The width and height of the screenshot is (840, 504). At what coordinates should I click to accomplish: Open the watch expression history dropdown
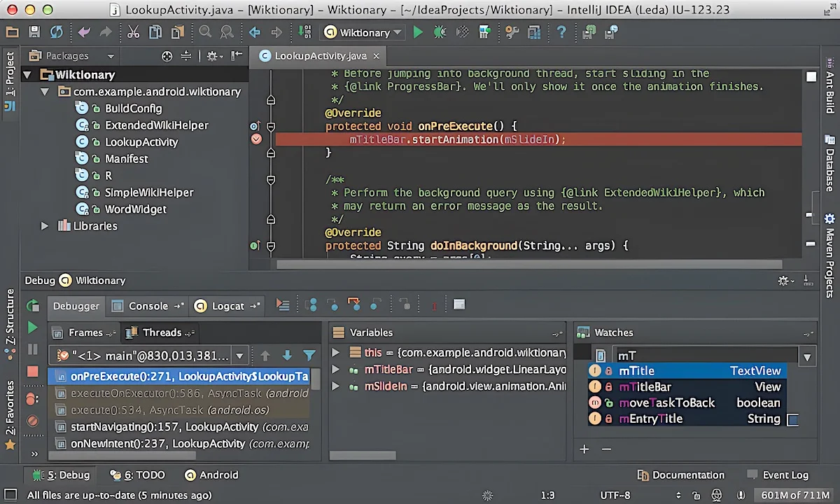click(807, 357)
